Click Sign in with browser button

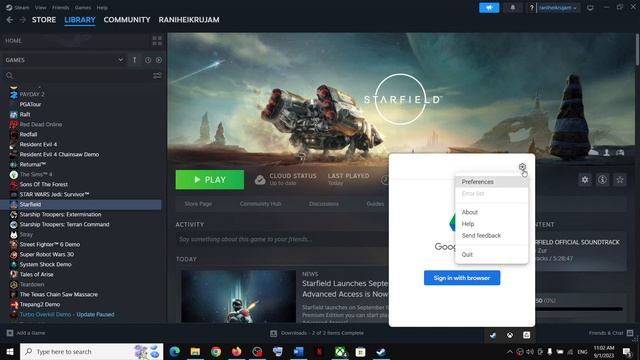(462, 278)
